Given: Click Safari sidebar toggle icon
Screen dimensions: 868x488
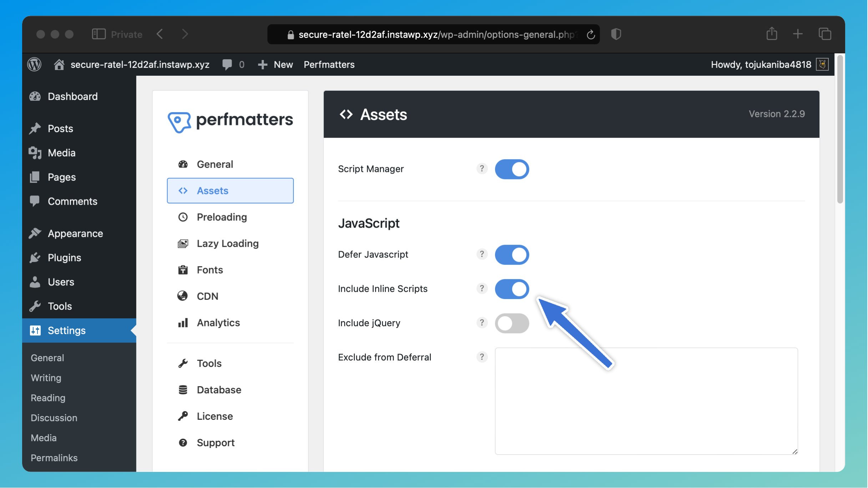Looking at the screenshot, I should (99, 34).
